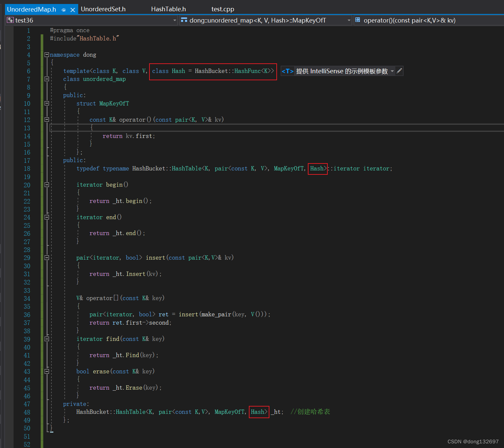Click 'unordered_map' class name on line 7
Screen dimensions: 504x448
pyautogui.click(x=104, y=79)
